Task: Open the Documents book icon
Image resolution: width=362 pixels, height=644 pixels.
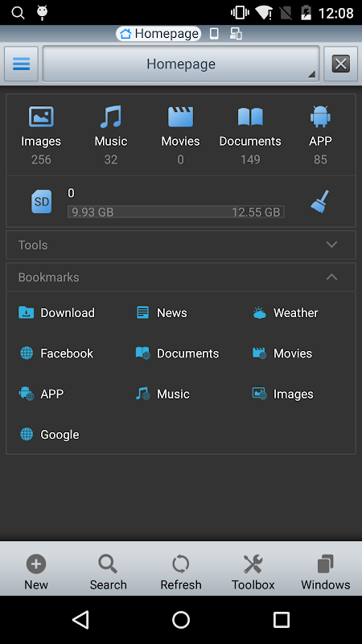Action: [x=250, y=117]
